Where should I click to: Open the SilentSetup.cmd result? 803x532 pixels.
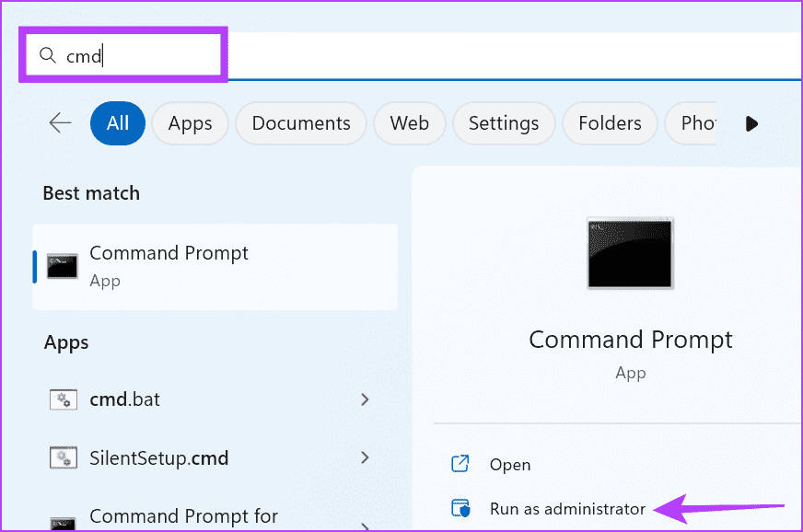tap(215, 457)
